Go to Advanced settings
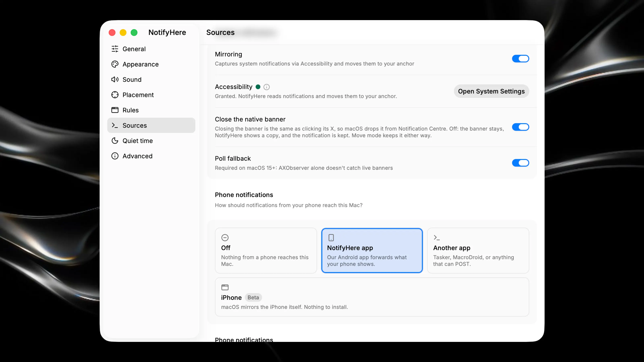 coord(151,156)
